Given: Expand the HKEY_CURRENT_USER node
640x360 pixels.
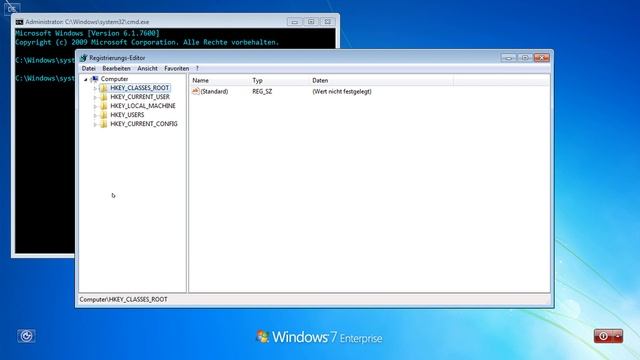Looking at the screenshot, I should click(95, 97).
